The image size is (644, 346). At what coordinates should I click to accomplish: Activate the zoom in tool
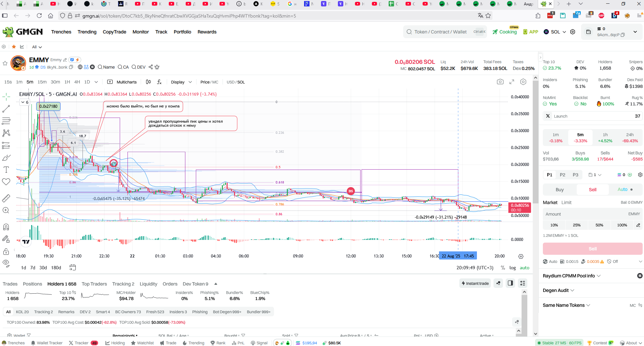pyautogui.click(x=6, y=210)
